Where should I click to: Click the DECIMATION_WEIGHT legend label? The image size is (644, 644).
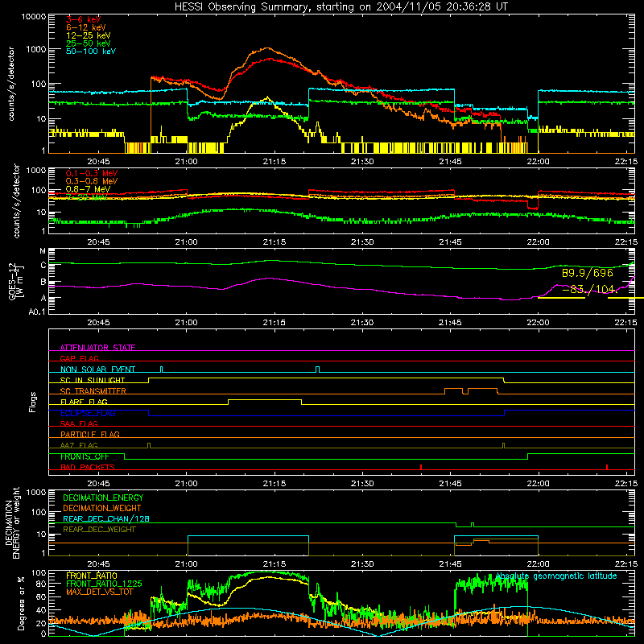pyautogui.click(x=102, y=509)
